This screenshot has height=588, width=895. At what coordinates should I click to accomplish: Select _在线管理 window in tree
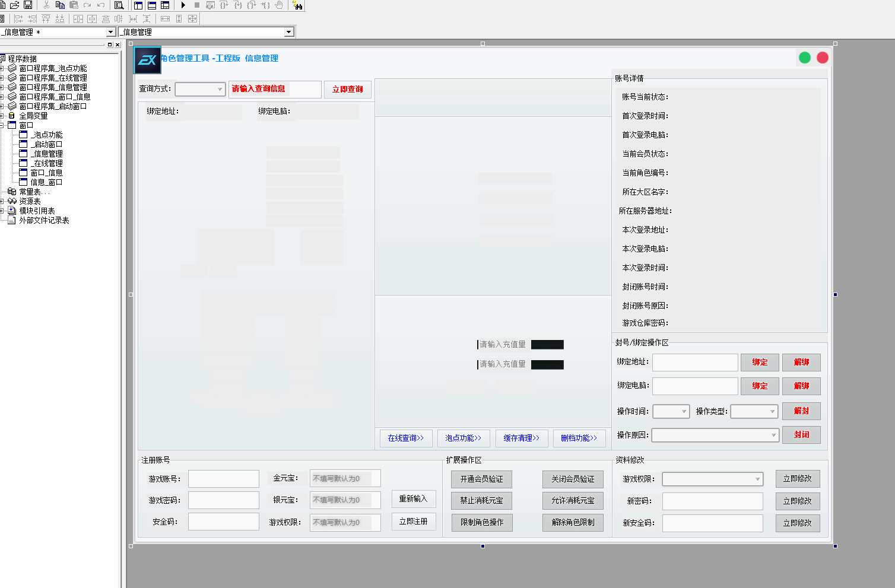tap(47, 163)
